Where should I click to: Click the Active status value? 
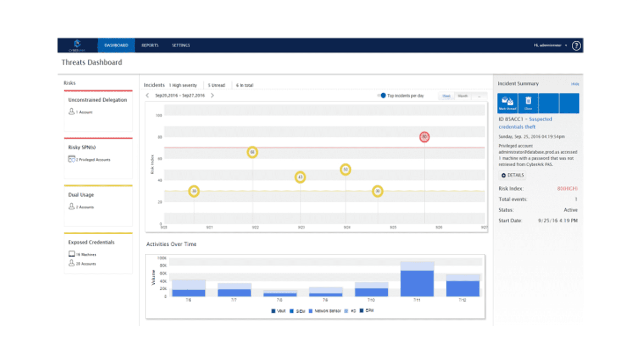[570, 210]
